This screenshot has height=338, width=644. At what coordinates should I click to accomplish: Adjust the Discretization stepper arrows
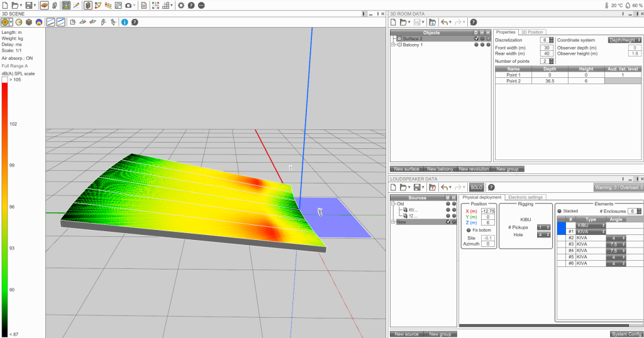pos(552,40)
